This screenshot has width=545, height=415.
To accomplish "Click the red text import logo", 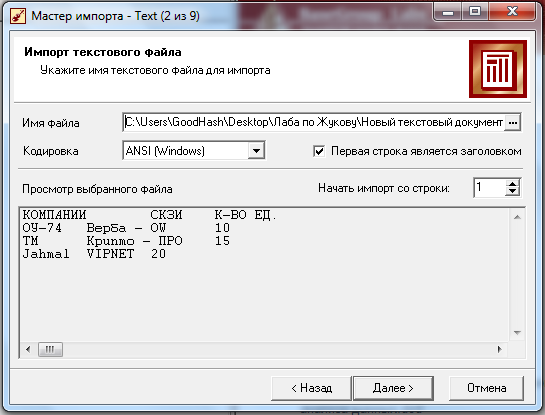I will pyautogui.click(x=498, y=69).
